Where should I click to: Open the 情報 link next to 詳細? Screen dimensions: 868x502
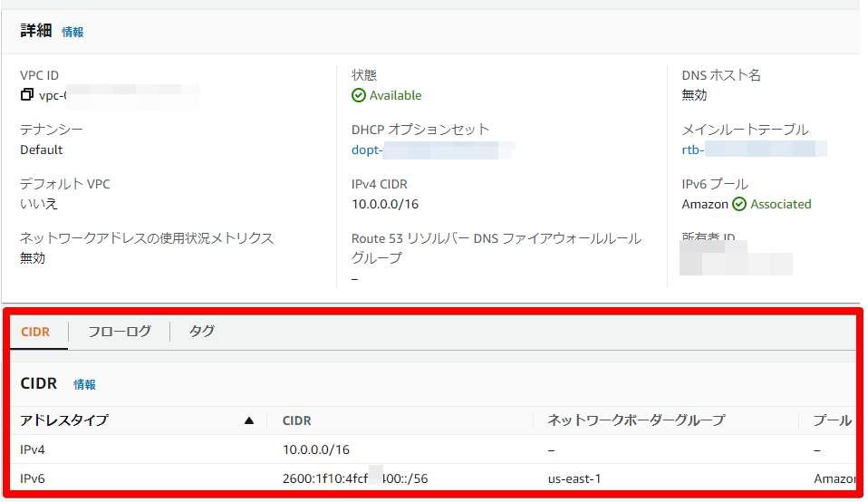click(x=72, y=32)
